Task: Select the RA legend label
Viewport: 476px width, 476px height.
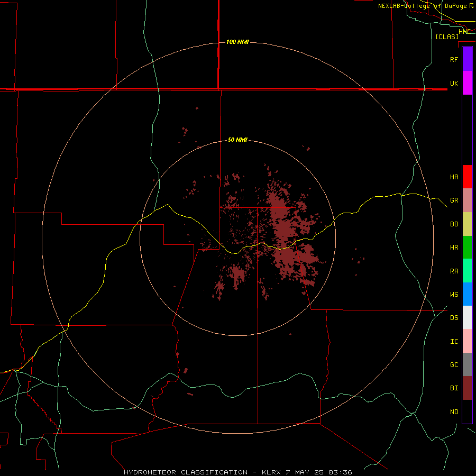Action: click(454, 271)
